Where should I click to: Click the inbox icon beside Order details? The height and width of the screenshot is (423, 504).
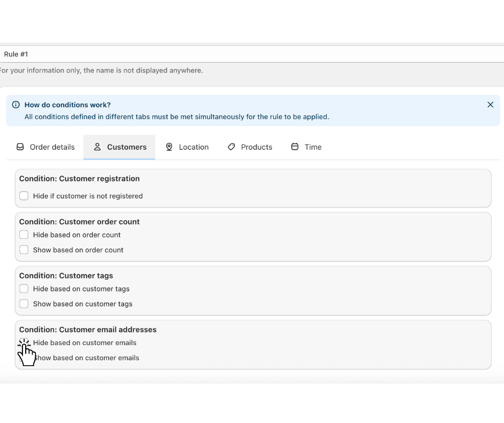20,147
